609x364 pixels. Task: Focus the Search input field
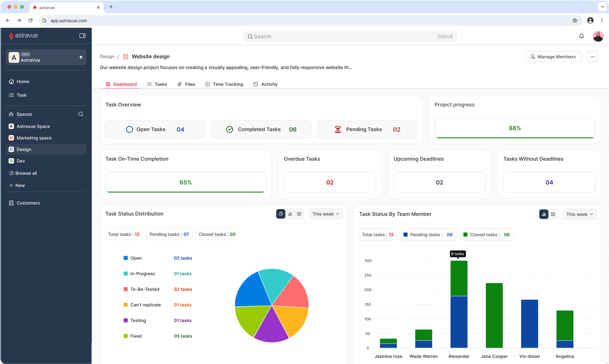pyautogui.click(x=344, y=37)
